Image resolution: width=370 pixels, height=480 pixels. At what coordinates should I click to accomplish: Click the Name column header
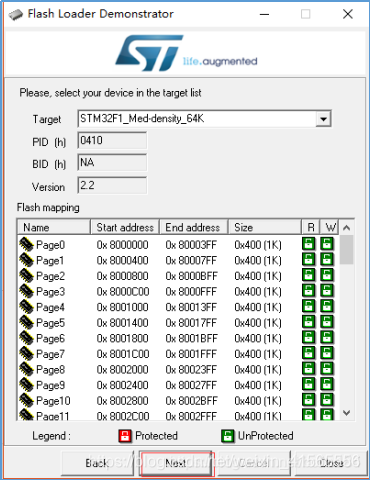pyautogui.click(x=54, y=227)
